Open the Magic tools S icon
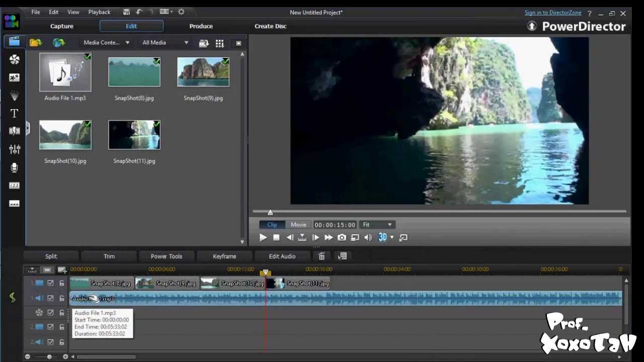 (13, 298)
